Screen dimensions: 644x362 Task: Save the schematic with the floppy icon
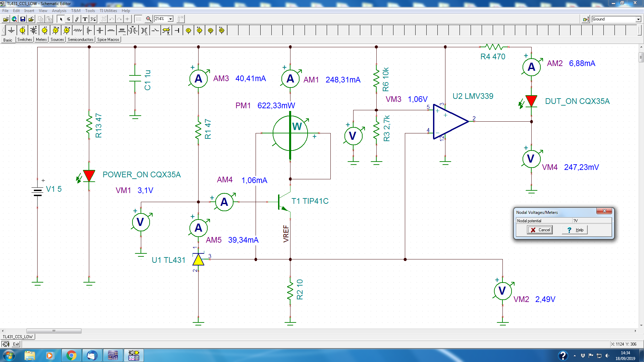[22, 19]
